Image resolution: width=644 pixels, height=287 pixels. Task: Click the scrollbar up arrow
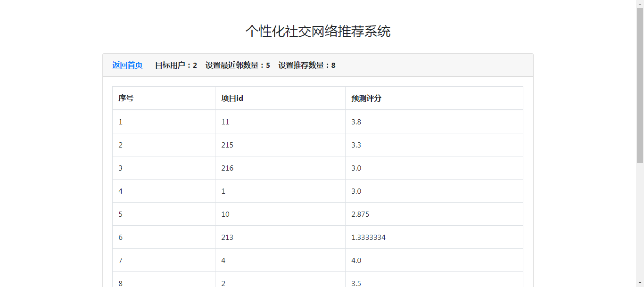640,4
